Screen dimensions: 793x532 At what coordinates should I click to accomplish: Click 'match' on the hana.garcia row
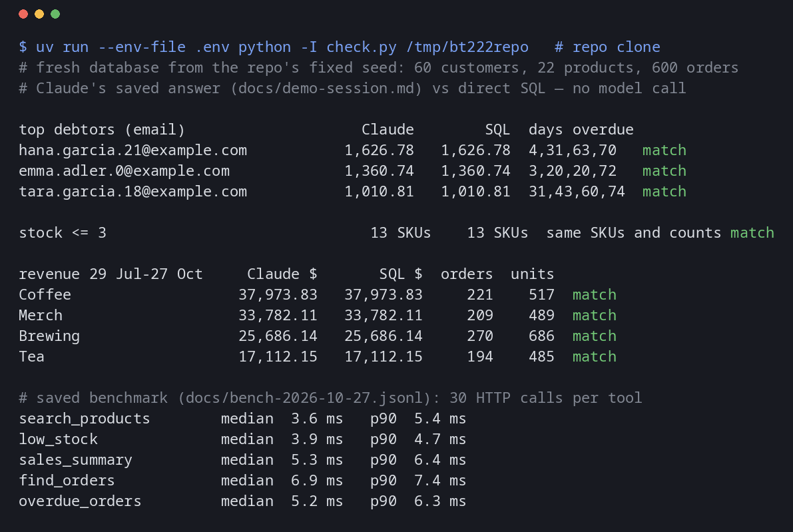click(664, 150)
